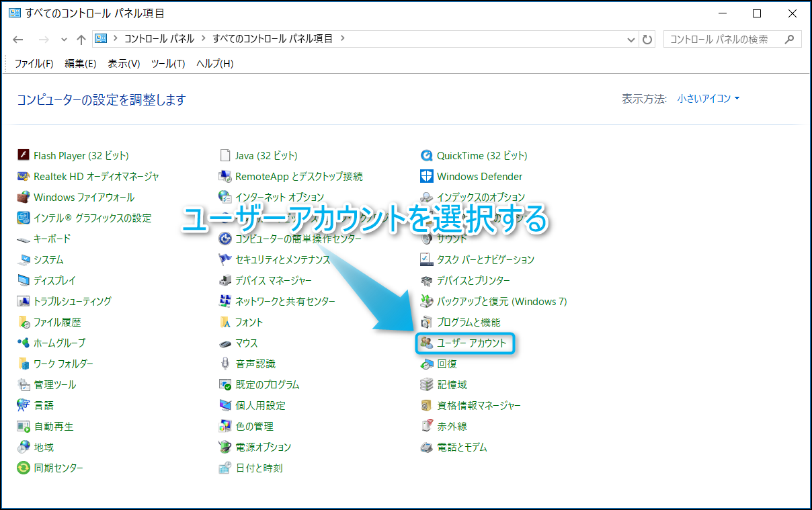Image resolution: width=812 pixels, height=510 pixels.
Task: Click the 同期センター green icon
Action: pyautogui.click(x=24, y=468)
